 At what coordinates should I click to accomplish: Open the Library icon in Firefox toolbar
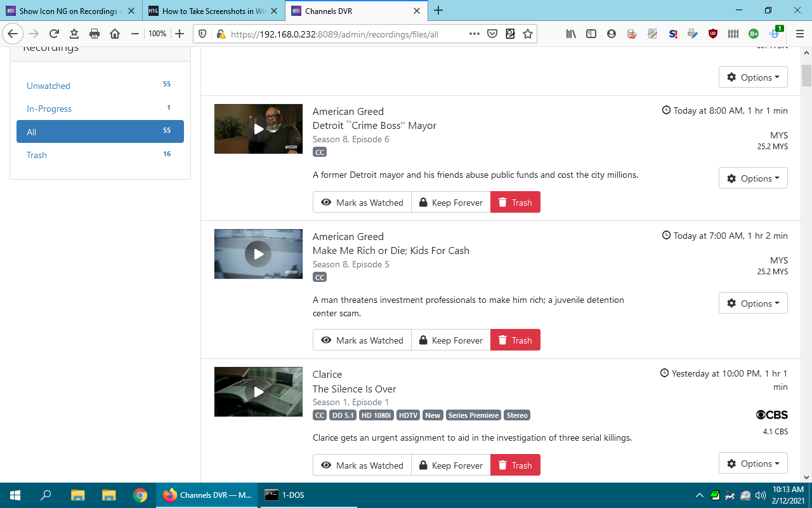click(x=571, y=34)
